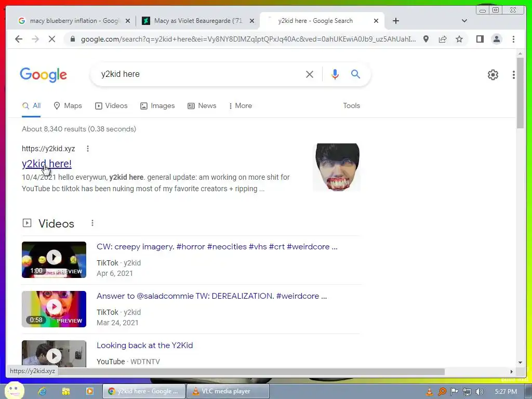The height and width of the screenshot is (399, 532).
Task: Open Google apps dots beside settings gear
Action: coord(514,75)
